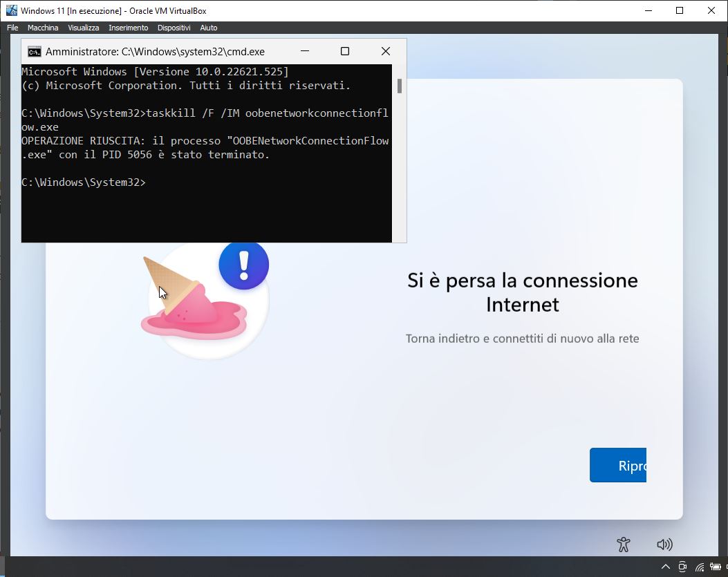Click the cmd.exe title bar icon

point(35,52)
